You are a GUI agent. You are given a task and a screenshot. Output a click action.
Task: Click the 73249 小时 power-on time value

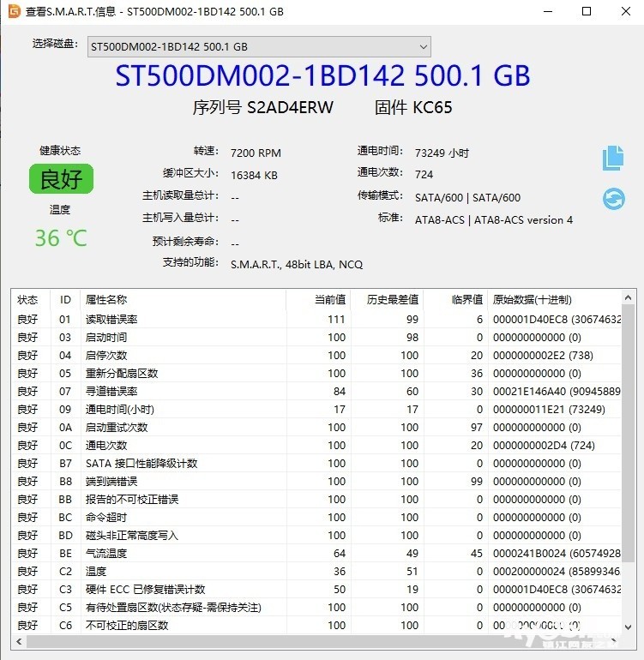442,153
